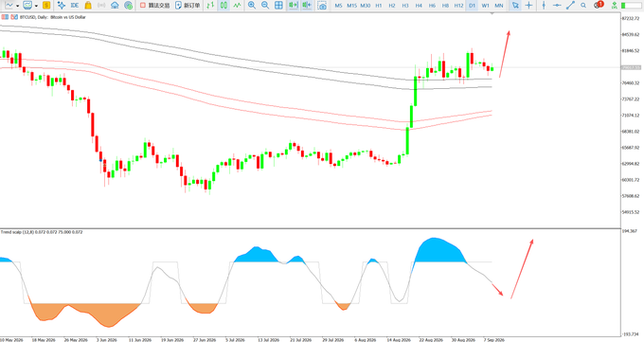Viewport: 644px width, 342px height.
Task: Open the VPS cloud icon
Action: (115, 6)
